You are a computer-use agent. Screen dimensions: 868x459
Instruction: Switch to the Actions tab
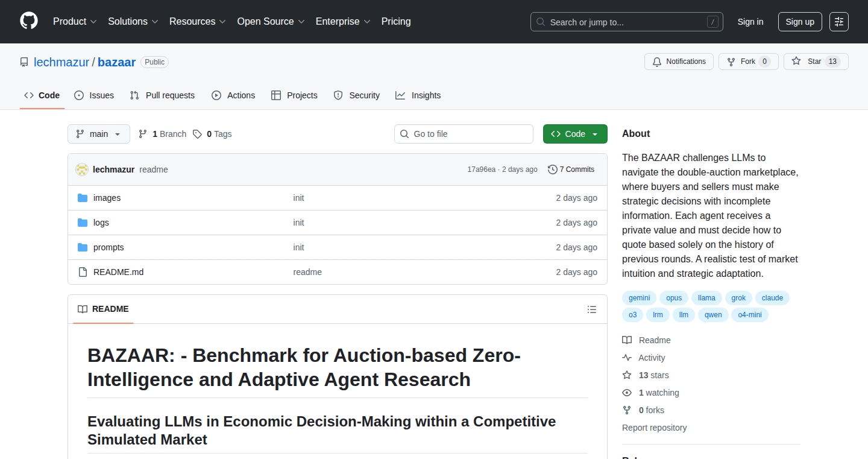tap(233, 95)
